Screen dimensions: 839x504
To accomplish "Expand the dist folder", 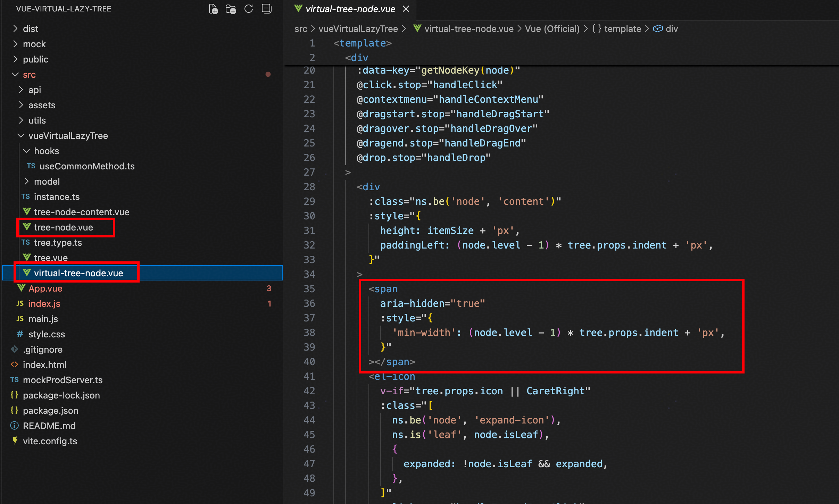I will 30,29.
